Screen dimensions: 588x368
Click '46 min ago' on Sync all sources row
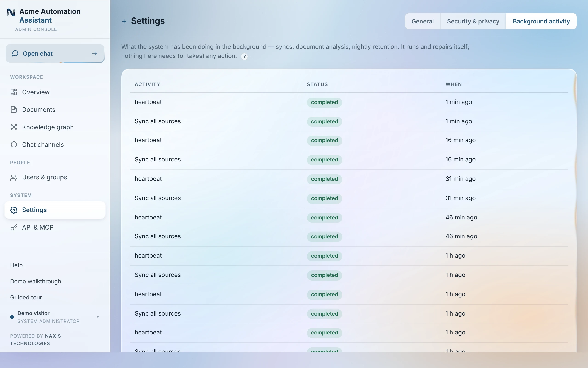[x=461, y=236]
